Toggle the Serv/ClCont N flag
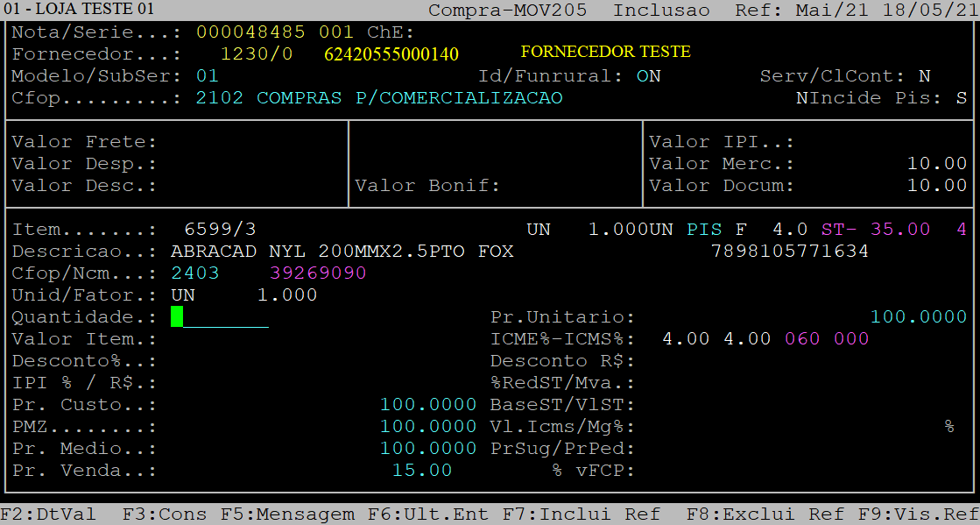 pos(925,76)
